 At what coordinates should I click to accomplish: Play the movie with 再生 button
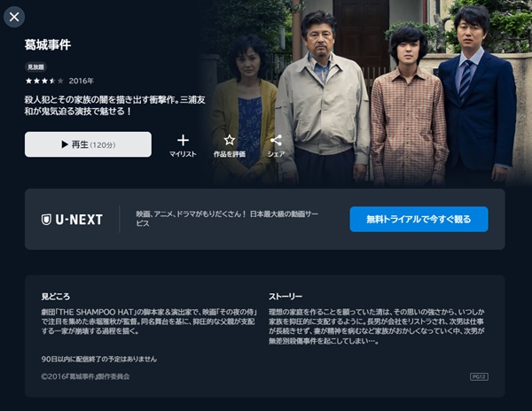[x=88, y=144]
